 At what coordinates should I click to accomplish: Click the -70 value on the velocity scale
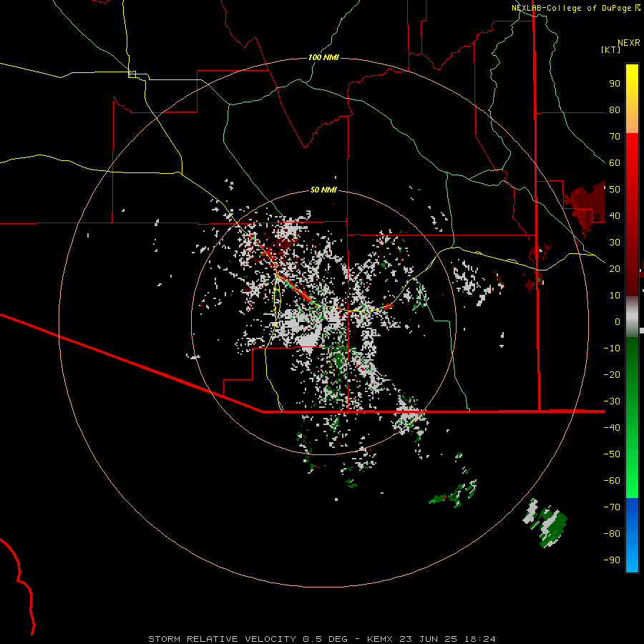click(x=612, y=507)
